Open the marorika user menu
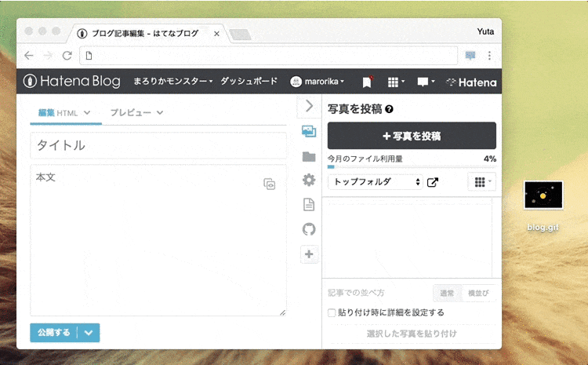Viewport: 588px width, 365px height. [318, 82]
